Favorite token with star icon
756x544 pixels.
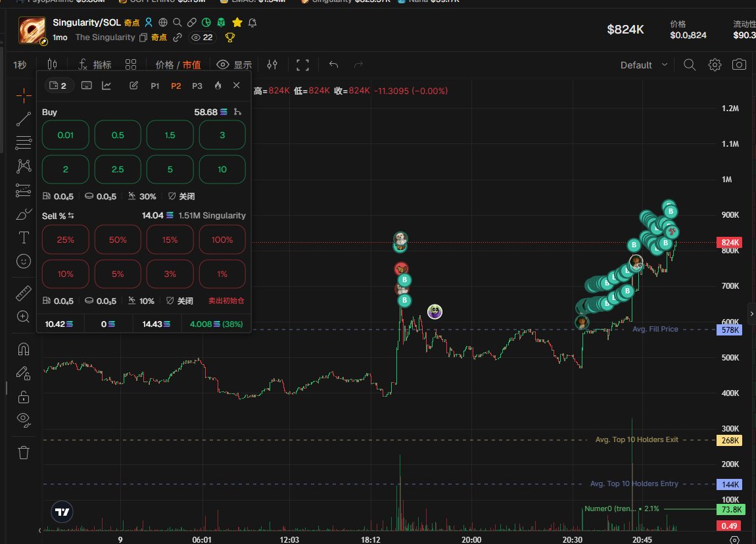click(237, 22)
